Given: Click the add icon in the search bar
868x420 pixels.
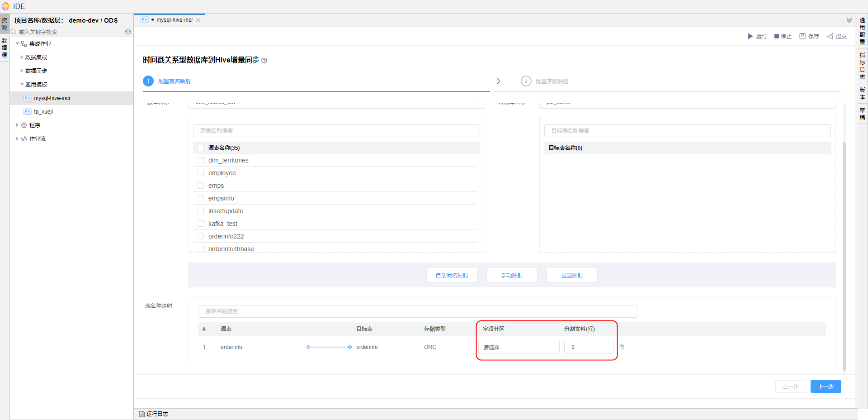Looking at the screenshot, I should tap(128, 32).
